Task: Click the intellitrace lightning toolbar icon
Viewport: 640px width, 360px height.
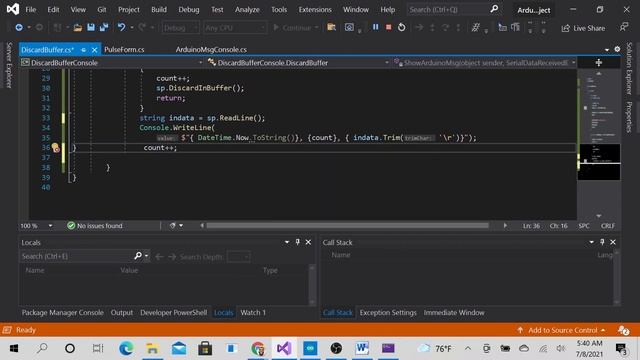Action: (x=476, y=27)
